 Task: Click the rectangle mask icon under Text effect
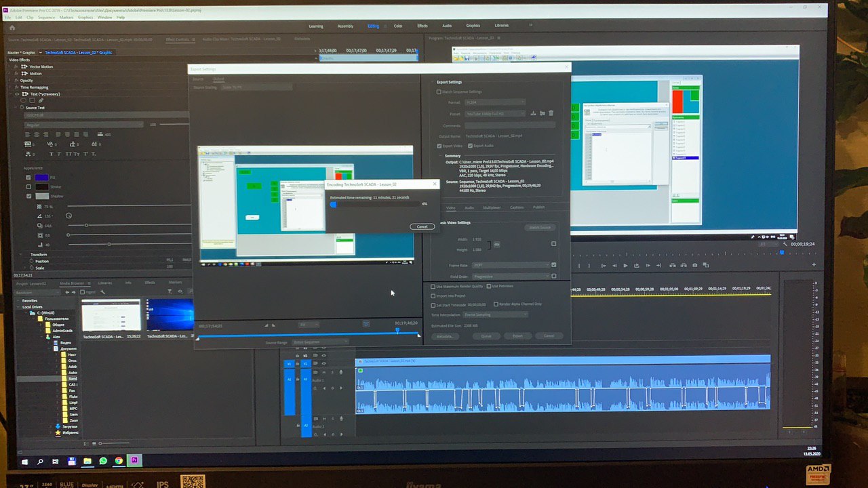coord(32,100)
